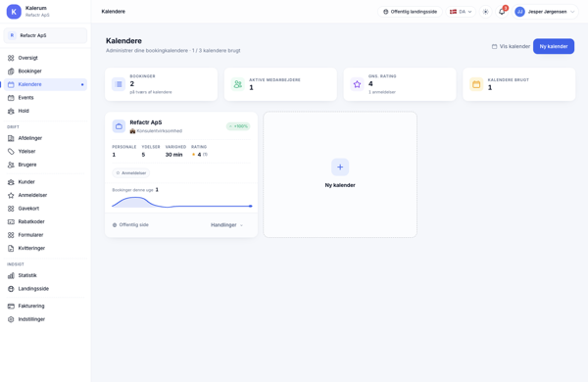588x382 pixels.
Task: Click the Indstillinger gear icon
Action: tap(11, 319)
